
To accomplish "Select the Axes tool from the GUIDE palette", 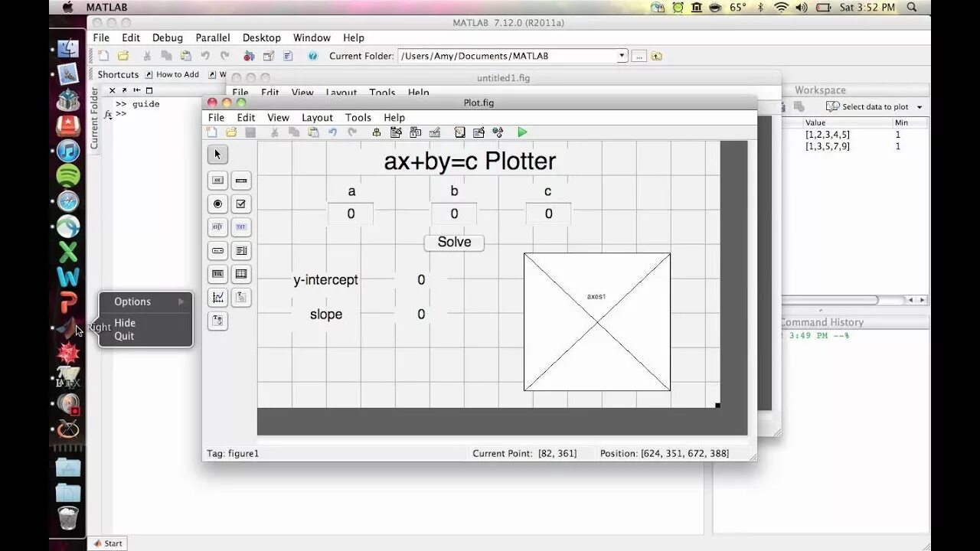I will (217, 298).
